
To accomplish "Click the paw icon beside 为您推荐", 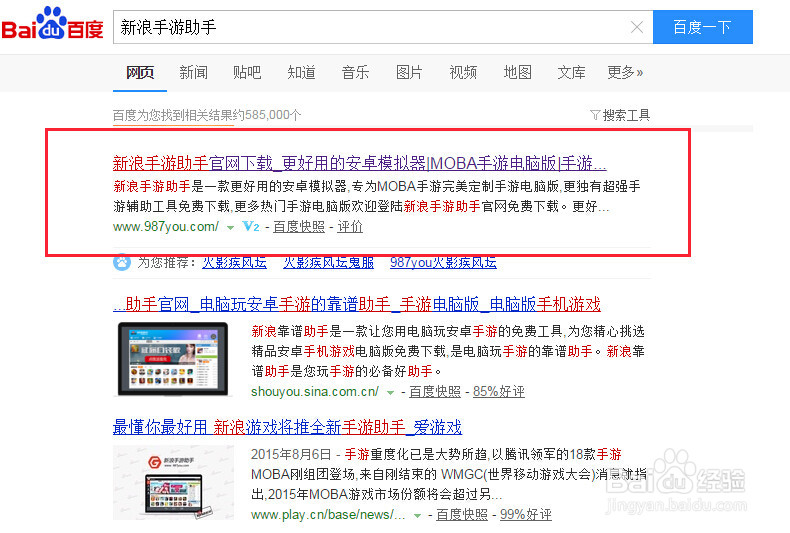I will (121, 262).
